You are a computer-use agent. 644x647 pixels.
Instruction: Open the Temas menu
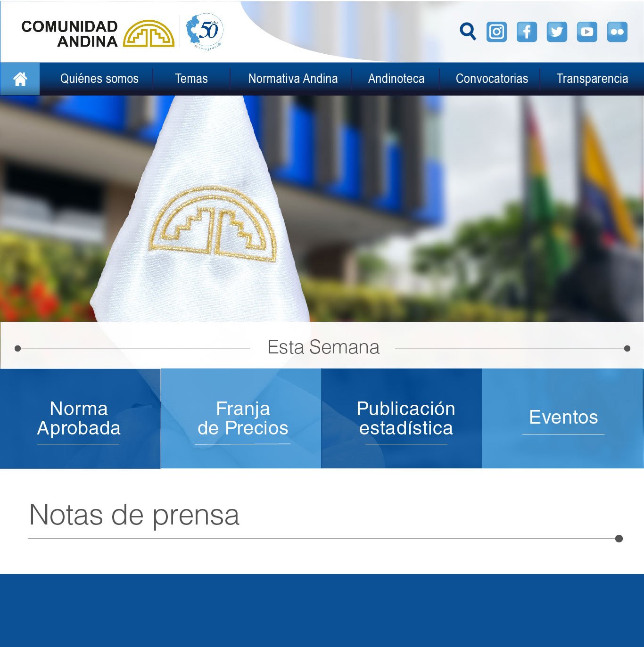(x=191, y=79)
